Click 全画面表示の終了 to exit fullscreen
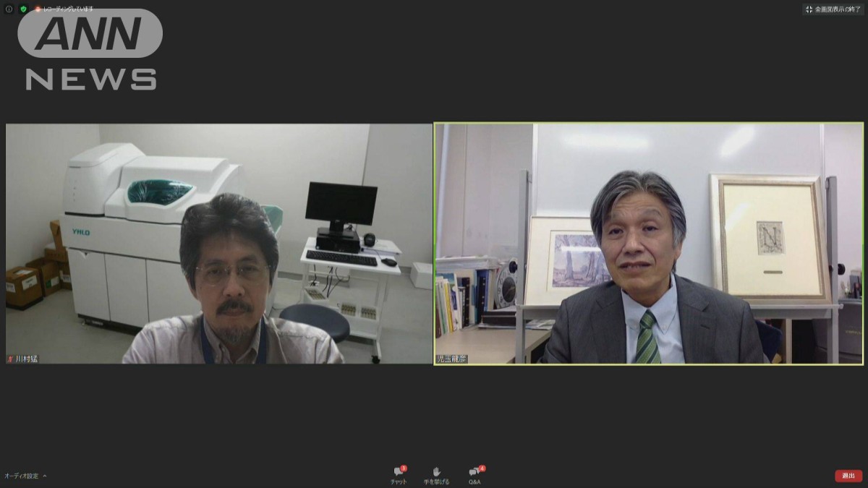The image size is (868, 488). pyautogui.click(x=838, y=9)
